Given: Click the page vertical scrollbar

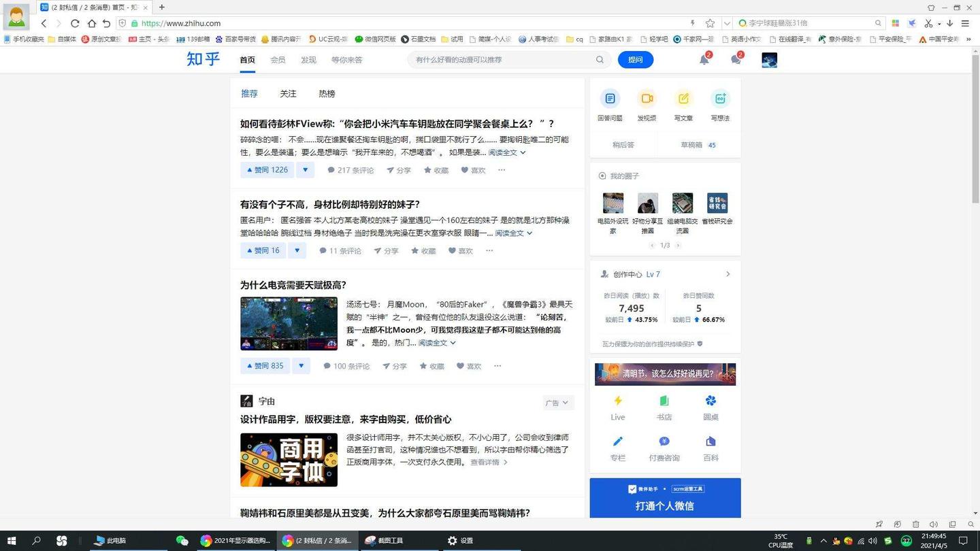Looking at the screenshot, I should point(975,129).
